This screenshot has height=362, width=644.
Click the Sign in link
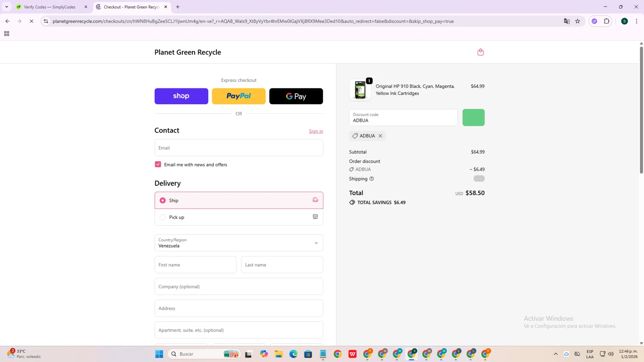pos(316,131)
